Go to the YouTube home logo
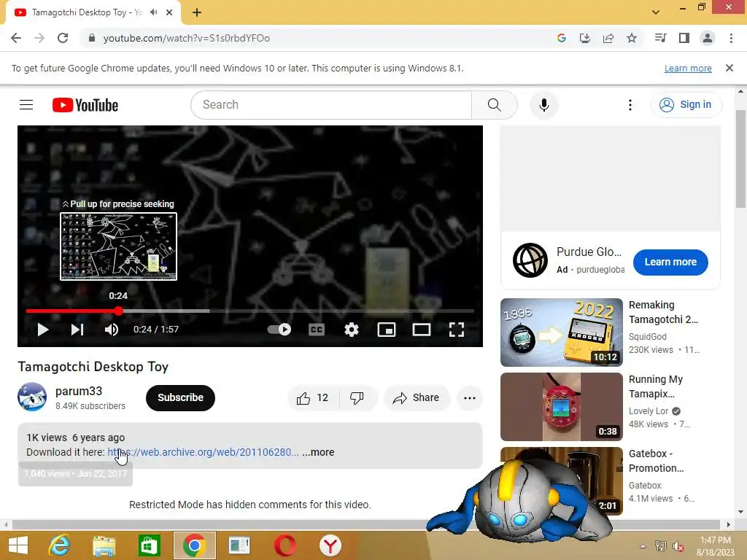The image size is (747, 560). point(85,105)
